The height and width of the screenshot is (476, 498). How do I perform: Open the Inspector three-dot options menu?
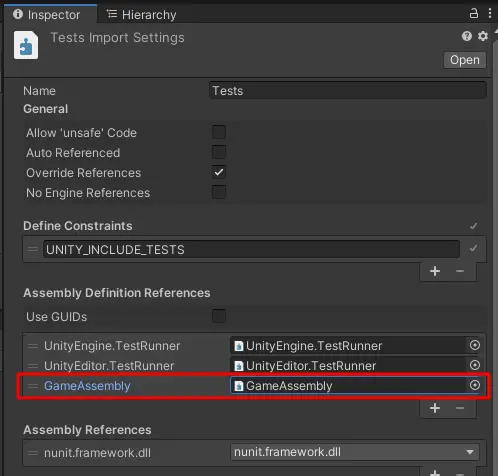pos(490,13)
